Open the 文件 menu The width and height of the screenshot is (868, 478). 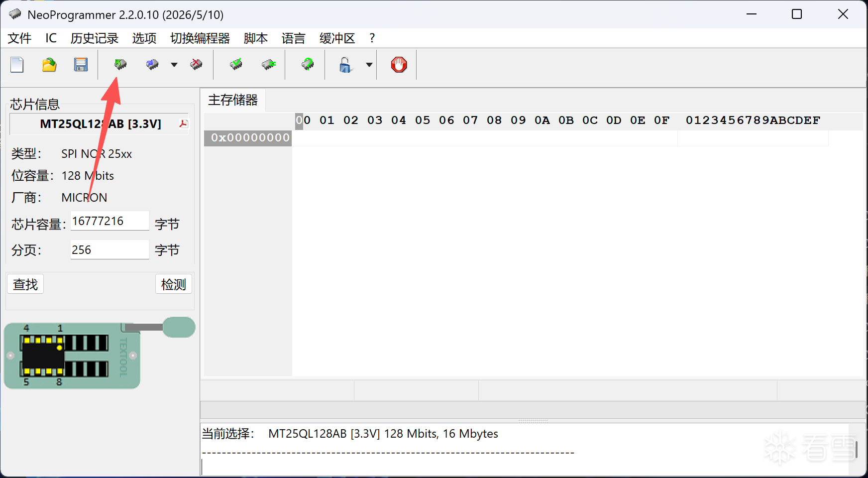pyautogui.click(x=19, y=38)
